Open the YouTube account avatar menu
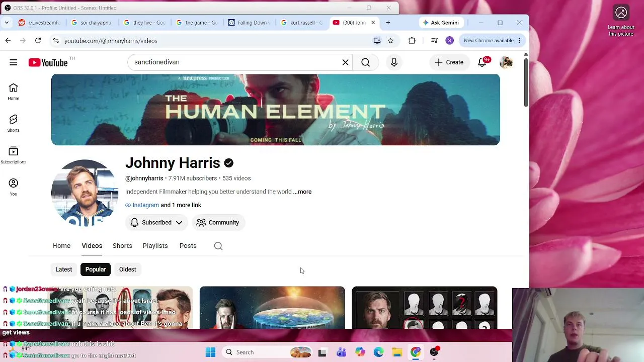 [506, 62]
